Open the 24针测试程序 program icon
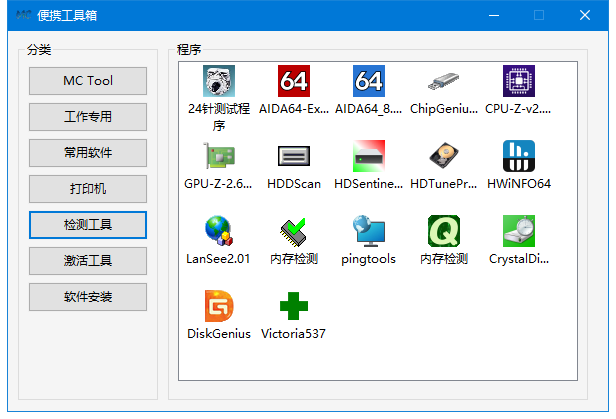The height and width of the screenshot is (419, 616). click(219, 82)
